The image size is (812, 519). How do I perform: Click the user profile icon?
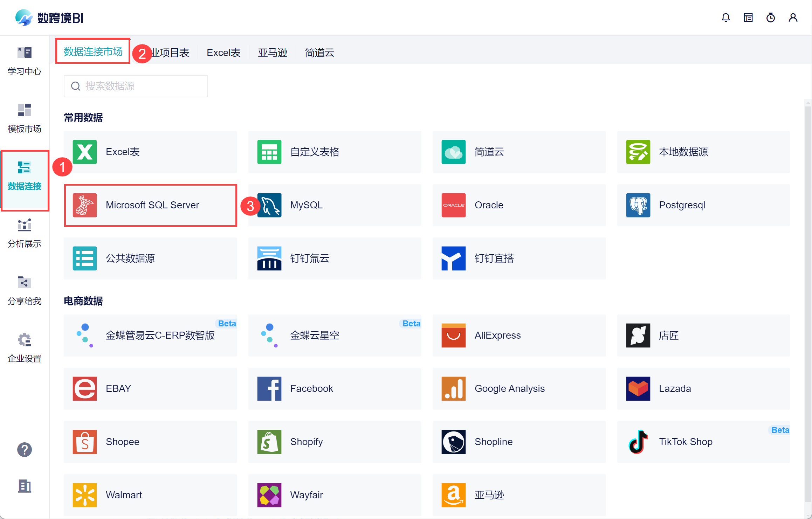pos(793,18)
